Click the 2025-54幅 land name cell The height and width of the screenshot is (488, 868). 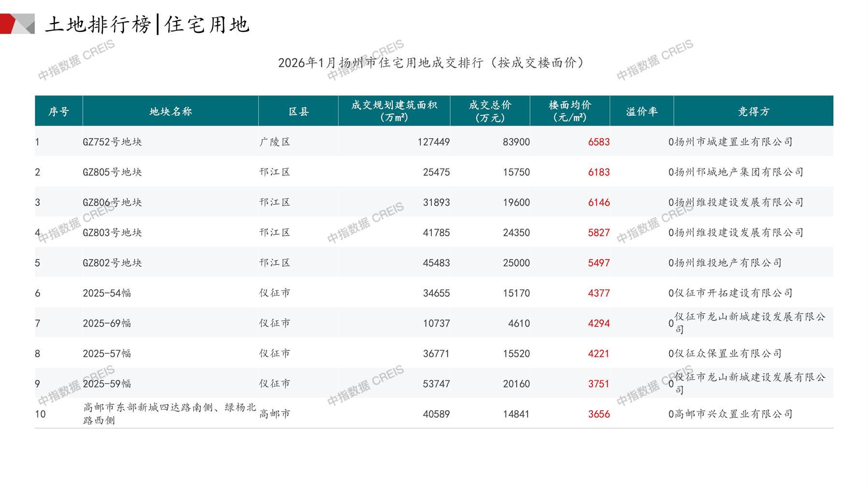pos(107,293)
